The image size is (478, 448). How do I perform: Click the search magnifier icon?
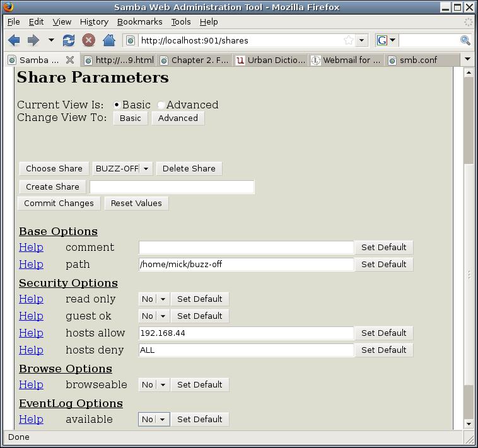(465, 40)
